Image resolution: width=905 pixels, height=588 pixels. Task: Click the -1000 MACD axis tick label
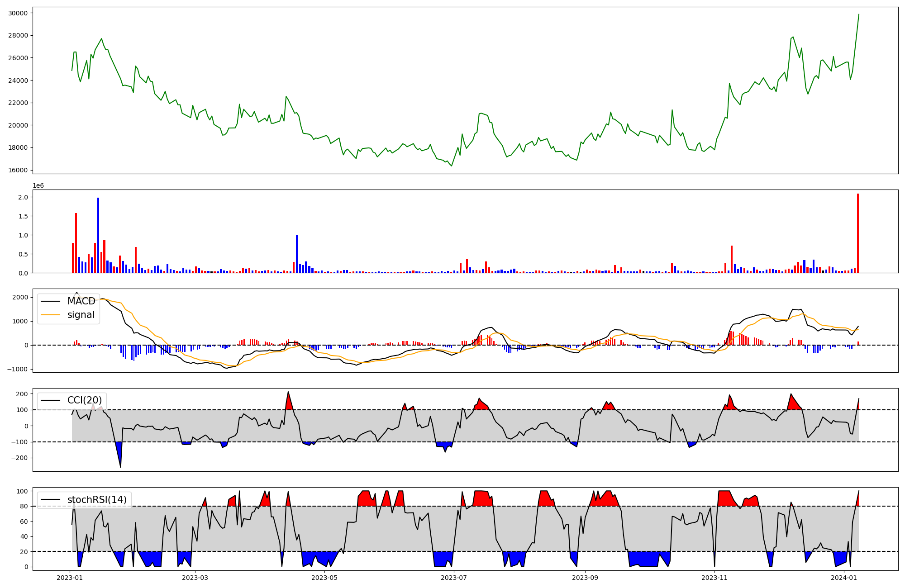point(17,369)
